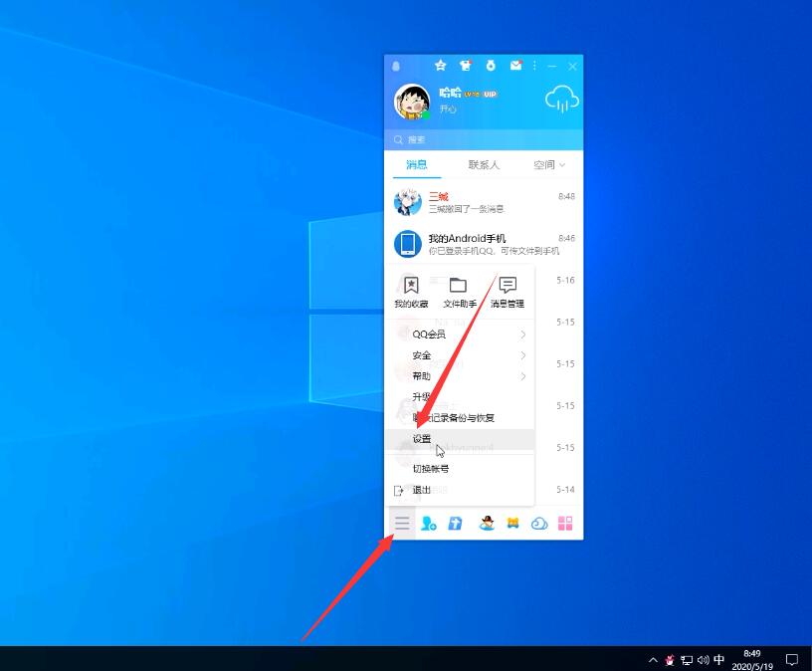
Task: Expand the 安全 submenu
Action: [x=460, y=355]
